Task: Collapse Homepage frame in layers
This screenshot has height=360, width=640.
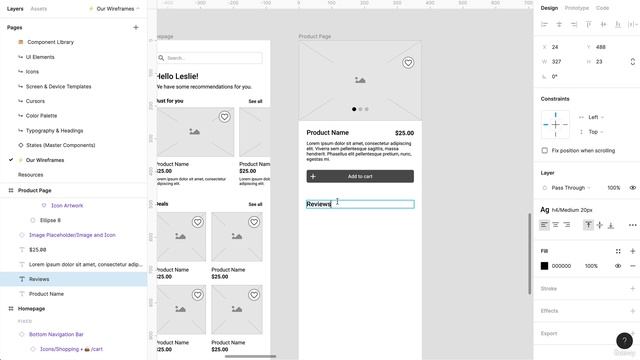Action: coord(11,309)
